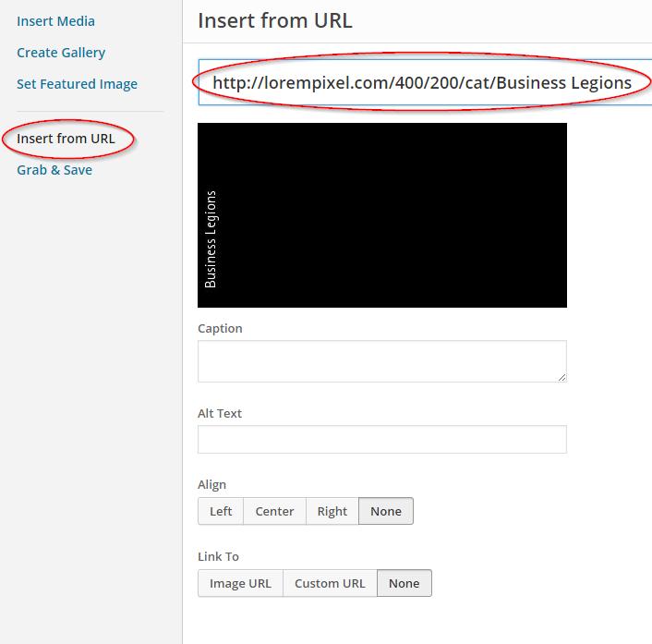Select Create Gallery in the sidebar
The height and width of the screenshot is (644, 652).
coord(61,53)
